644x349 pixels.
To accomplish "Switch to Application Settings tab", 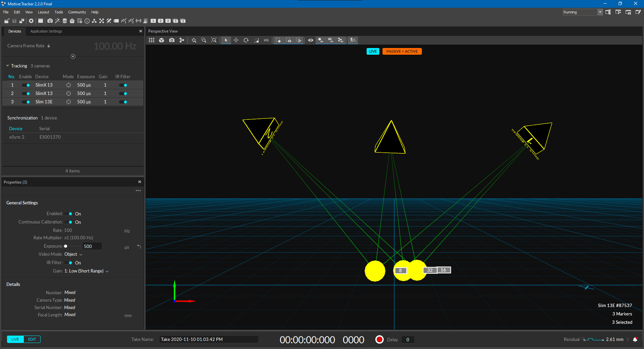I will (46, 31).
